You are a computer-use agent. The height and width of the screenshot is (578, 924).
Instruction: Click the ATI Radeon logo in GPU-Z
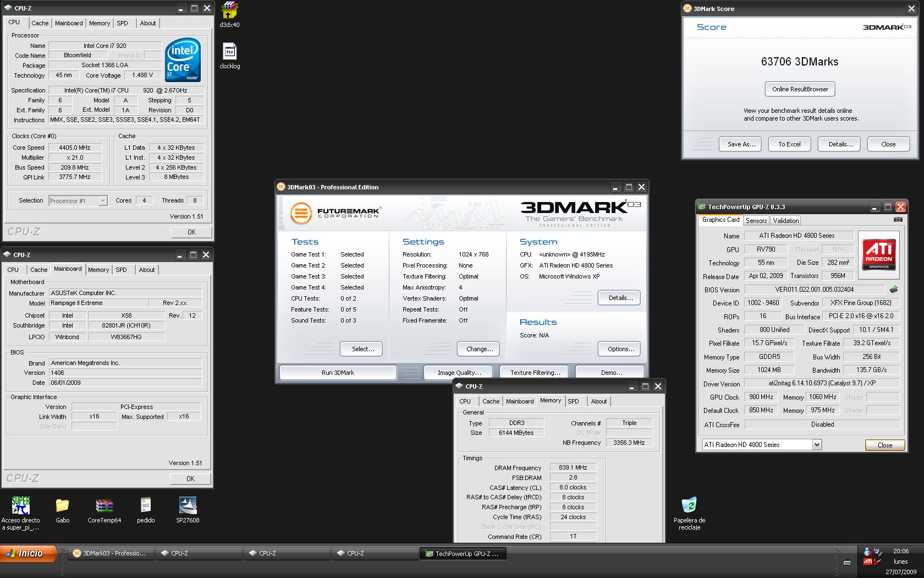tap(878, 254)
